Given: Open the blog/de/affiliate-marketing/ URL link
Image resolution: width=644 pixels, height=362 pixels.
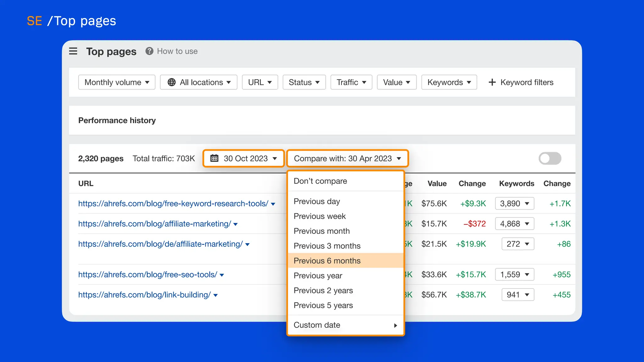Looking at the screenshot, I should click(x=160, y=244).
